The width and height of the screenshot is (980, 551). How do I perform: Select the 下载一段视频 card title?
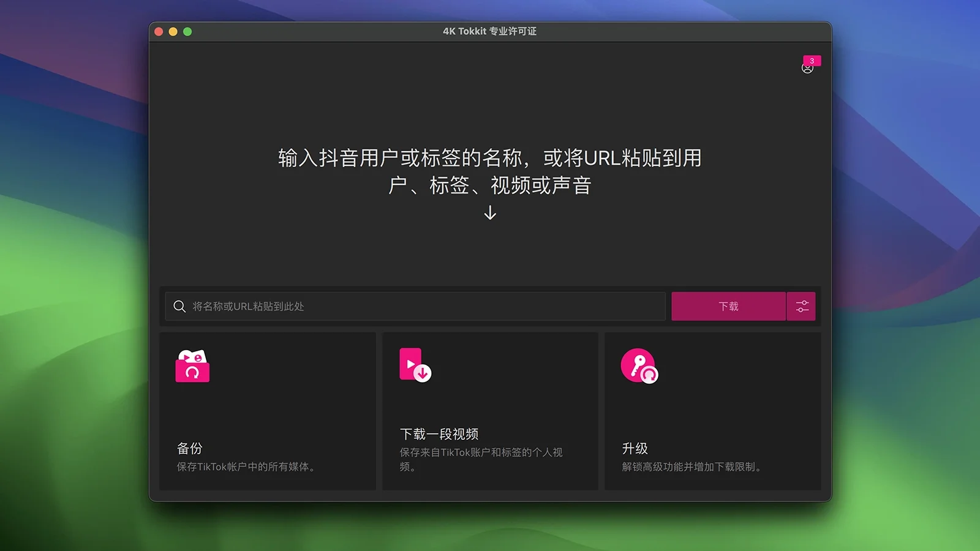[x=439, y=434]
